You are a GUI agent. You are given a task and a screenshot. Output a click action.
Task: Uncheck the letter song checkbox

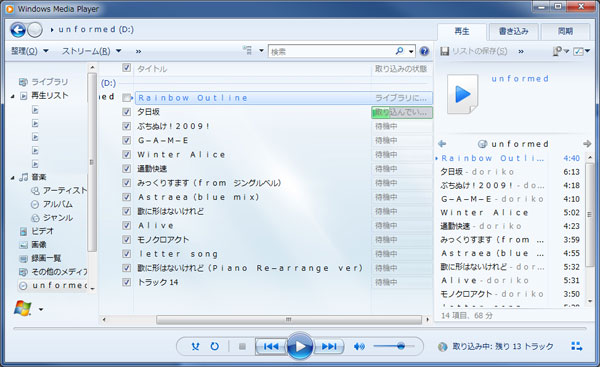pos(126,253)
